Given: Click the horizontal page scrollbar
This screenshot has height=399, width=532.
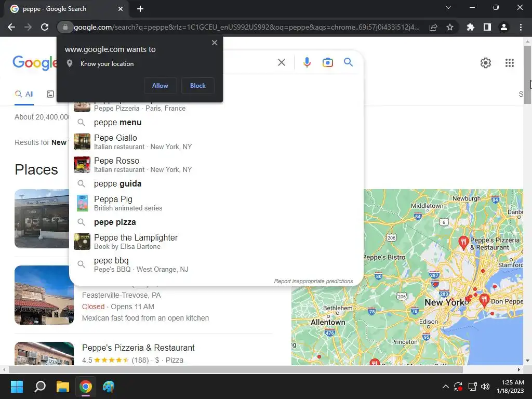Looking at the screenshot, I should click(x=236, y=369).
